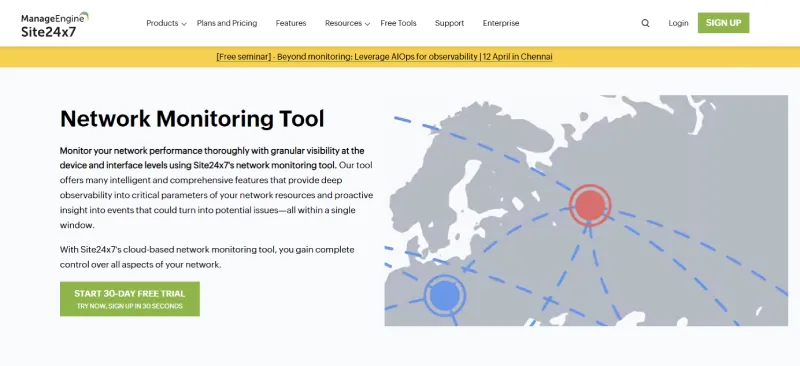Navigate to the Enterprise page
Image resolution: width=800 pixels, height=366 pixels.
click(501, 23)
